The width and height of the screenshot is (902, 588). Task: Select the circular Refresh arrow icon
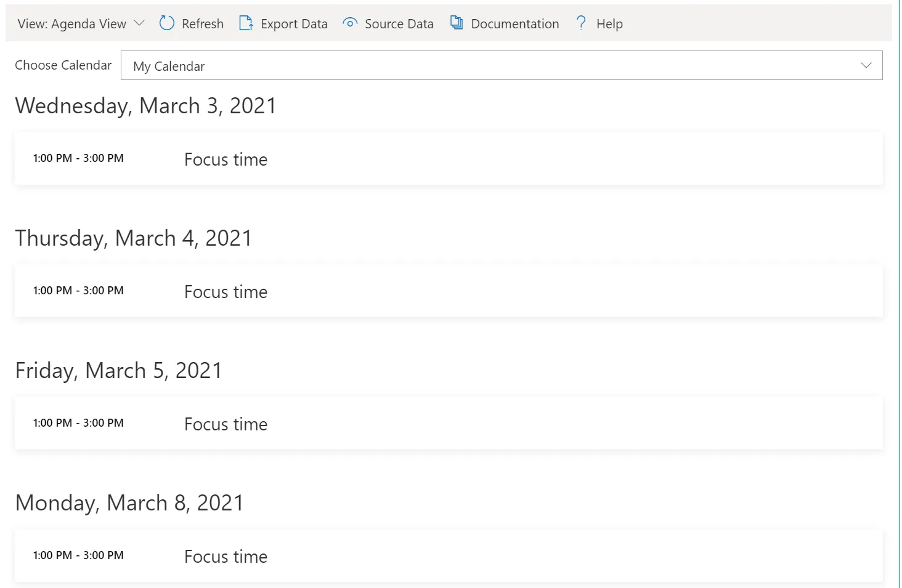[x=166, y=23]
